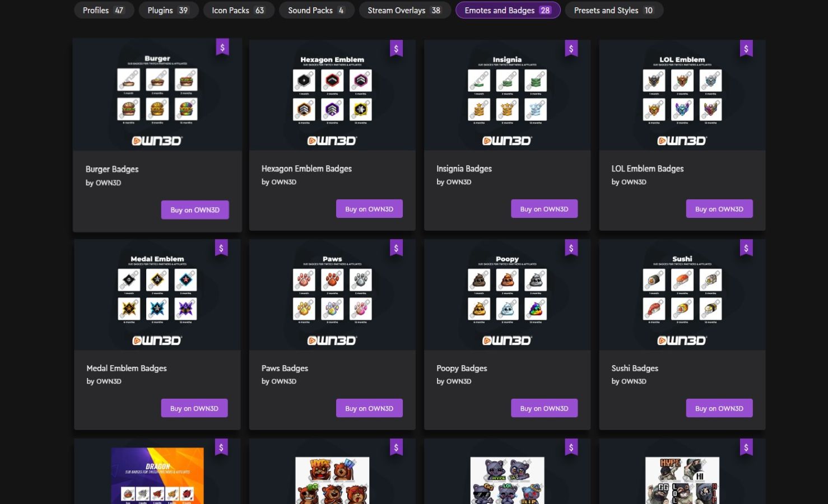Click dollar ribbon on soldier HYPE emotes card

click(746, 447)
